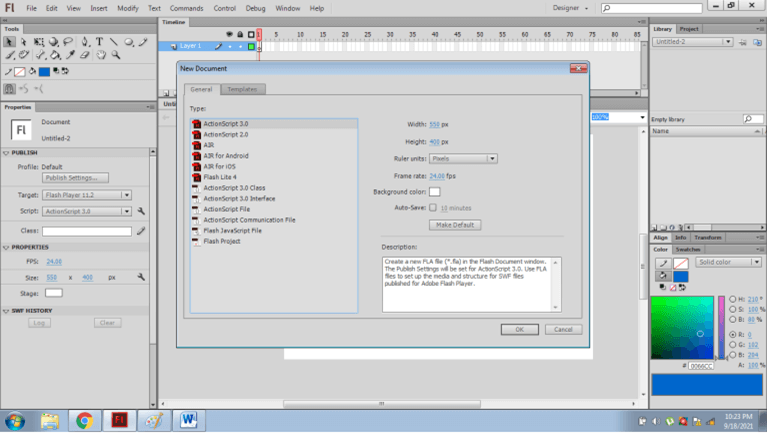This screenshot has height=433, width=767.
Task: Open the Target Flash Player dropdown
Action: 87,195
